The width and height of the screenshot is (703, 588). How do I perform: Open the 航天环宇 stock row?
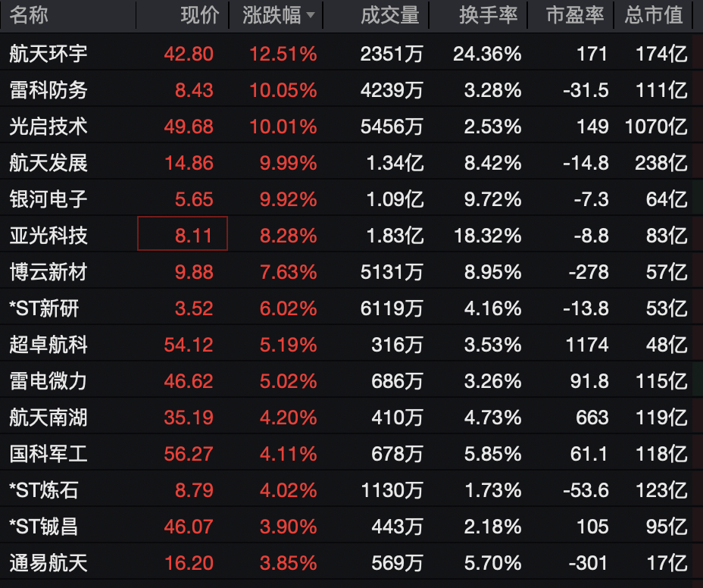[48, 54]
